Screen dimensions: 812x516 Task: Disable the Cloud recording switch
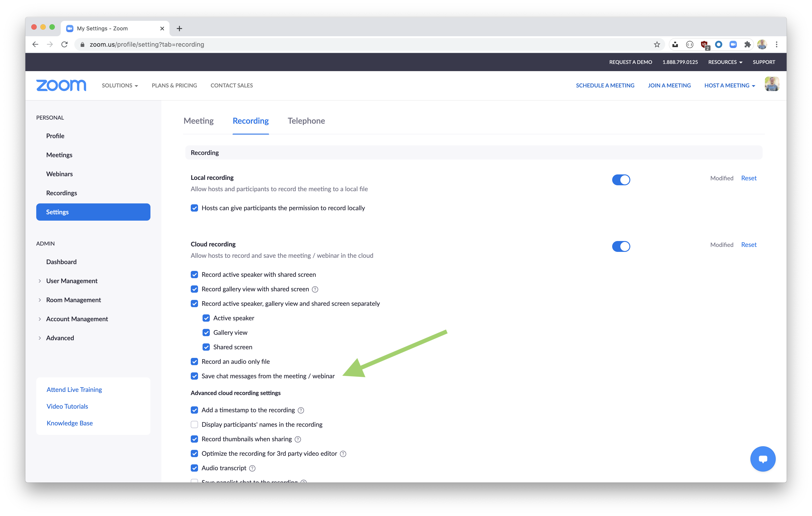tap(621, 246)
